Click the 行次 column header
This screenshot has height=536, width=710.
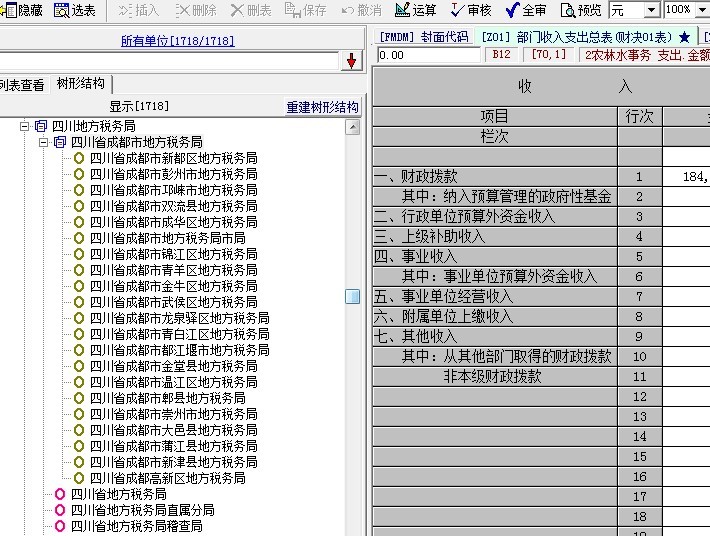[639, 117]
